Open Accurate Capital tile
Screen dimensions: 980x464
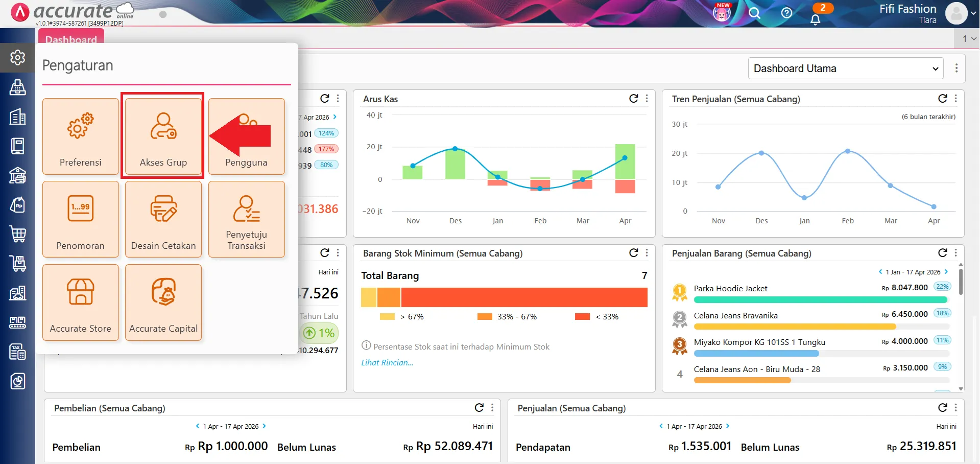(x=163, y=303)
